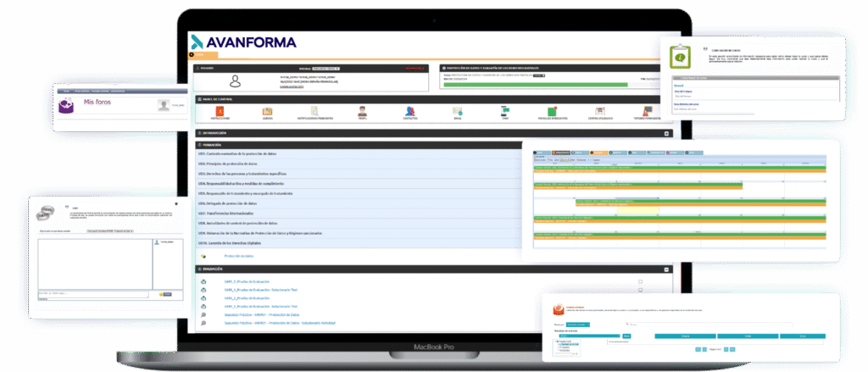This screenshot has height=372, width=868.
Task: Click the green course progress bar
Action: pos(536,85)
